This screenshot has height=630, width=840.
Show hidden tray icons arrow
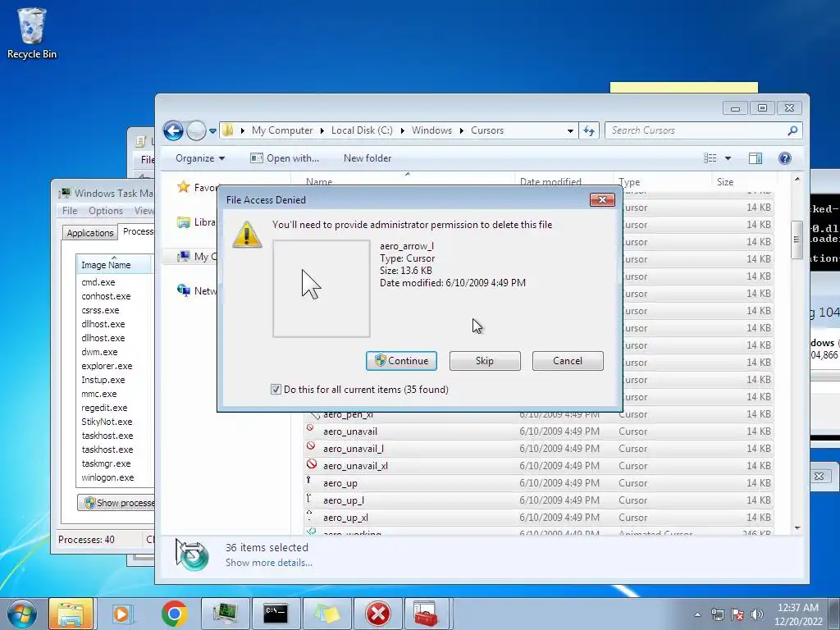coord(697,614)
